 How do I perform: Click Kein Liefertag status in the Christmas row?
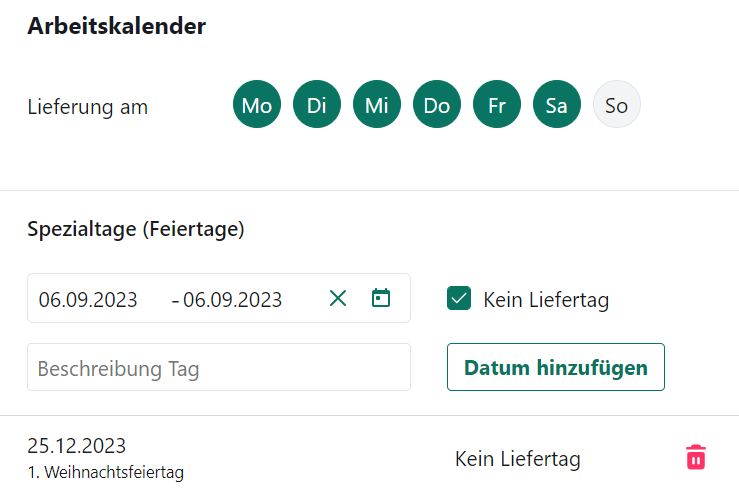click(517, 459)
